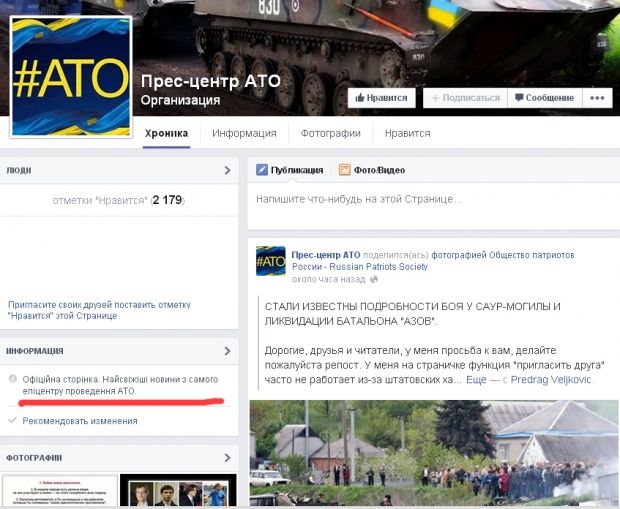Click the Сообщение message bubble icon

coord(519,98)
